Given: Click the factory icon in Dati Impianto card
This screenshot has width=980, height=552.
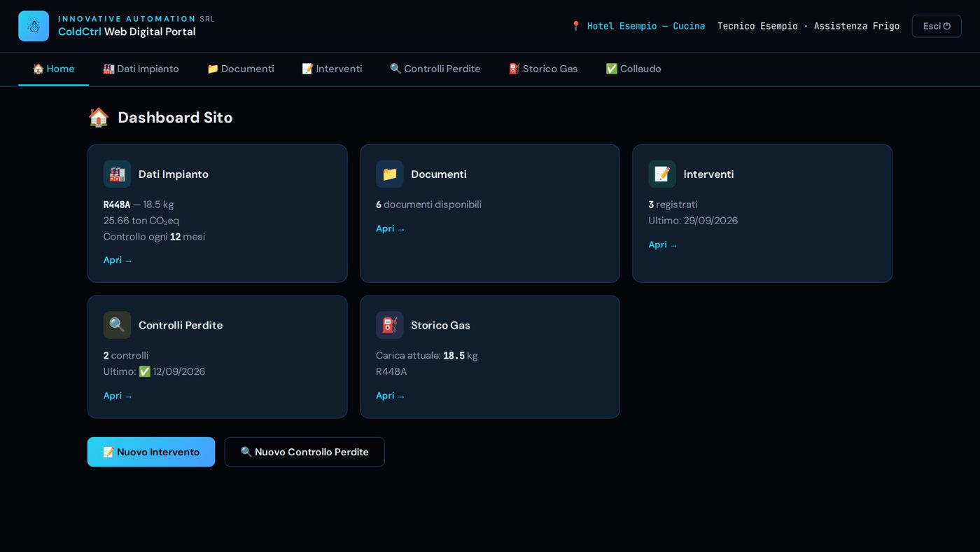Looking at the screenshot, I should pyautogui.click(x=117, y=174).
